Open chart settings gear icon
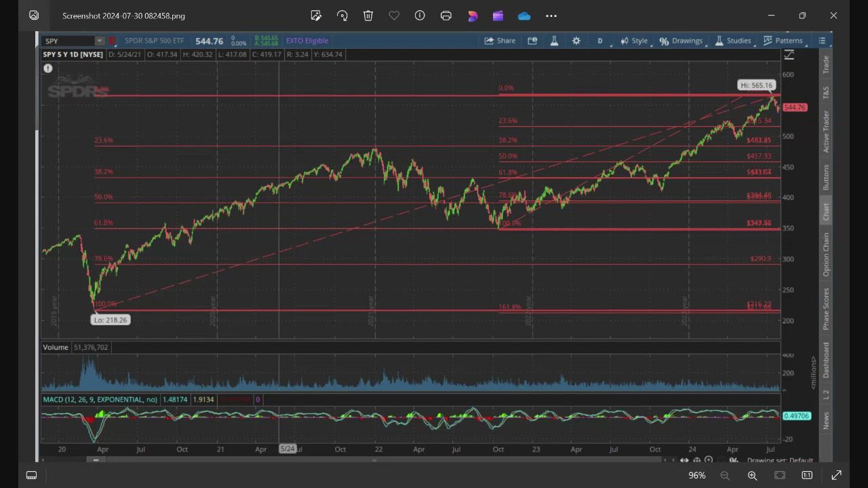This screenshot has height=488, width=868. (x=576, y=41)
